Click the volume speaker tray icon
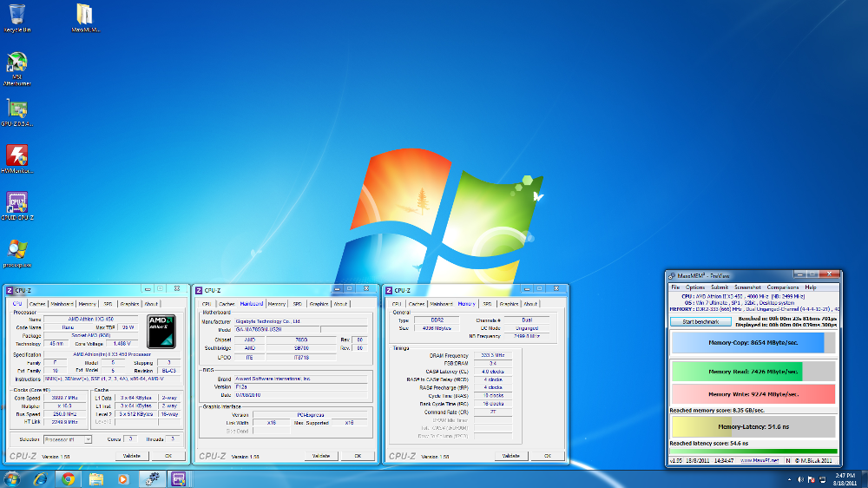 [x=800, y=479]
